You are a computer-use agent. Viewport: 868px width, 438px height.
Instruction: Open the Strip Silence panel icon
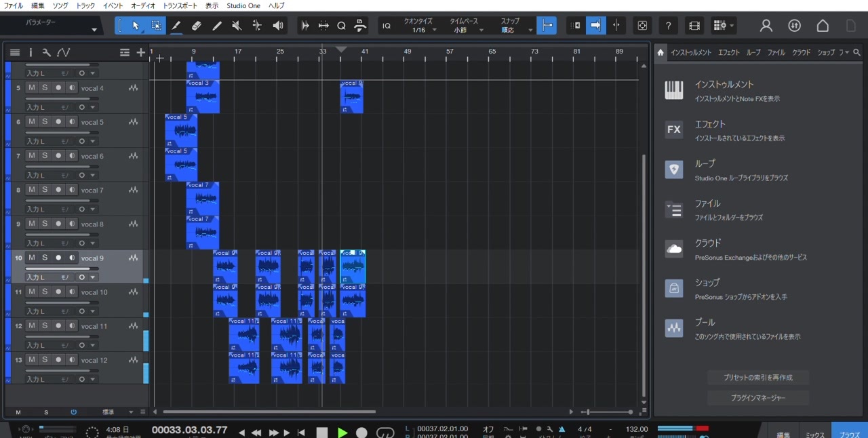click(x=305, y=26)
